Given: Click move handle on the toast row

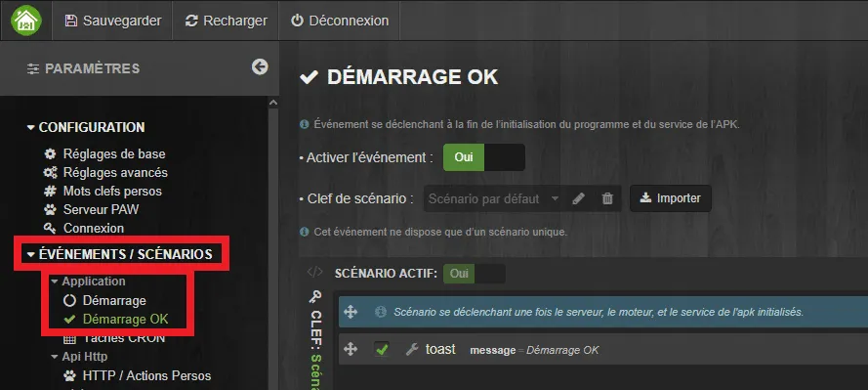Looking at the screenshot, I should coord(351,349).
